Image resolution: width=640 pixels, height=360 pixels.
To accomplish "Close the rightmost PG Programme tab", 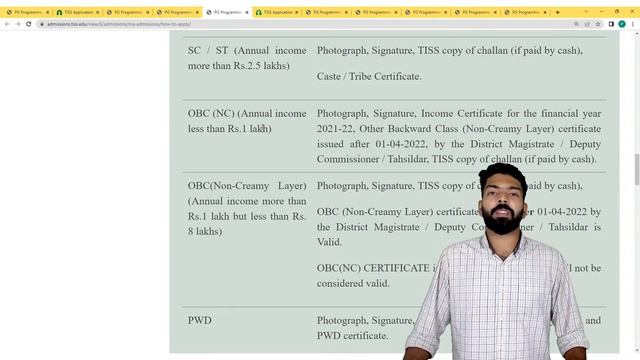I will pos(545,13).
